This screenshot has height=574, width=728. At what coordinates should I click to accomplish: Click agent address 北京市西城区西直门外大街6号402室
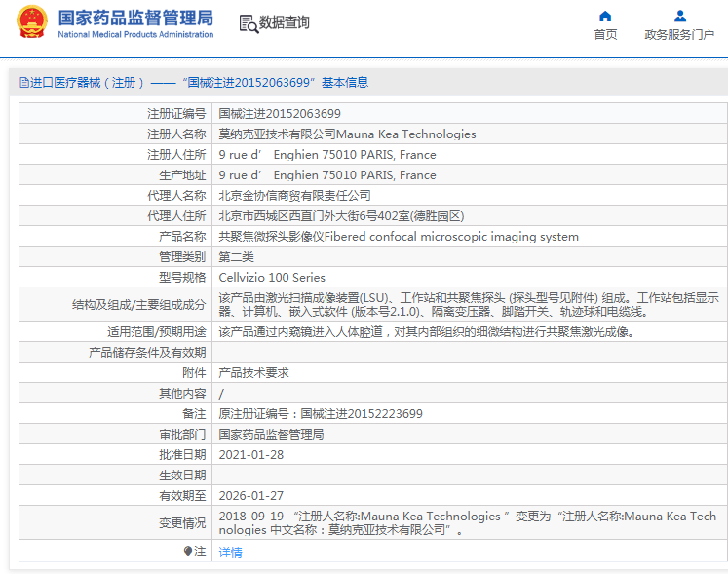coord(341,216)
